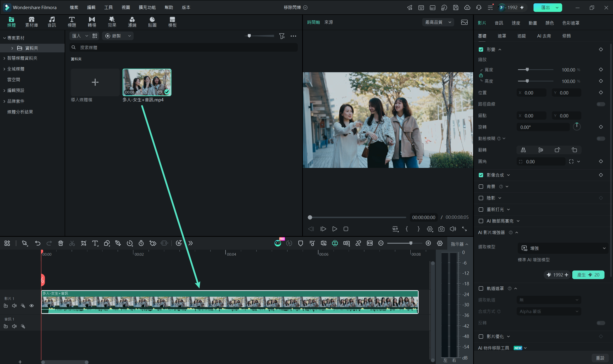Open the 轉場 transitions panel
Screen dimensions: 613x364
[x=92, y=22]
